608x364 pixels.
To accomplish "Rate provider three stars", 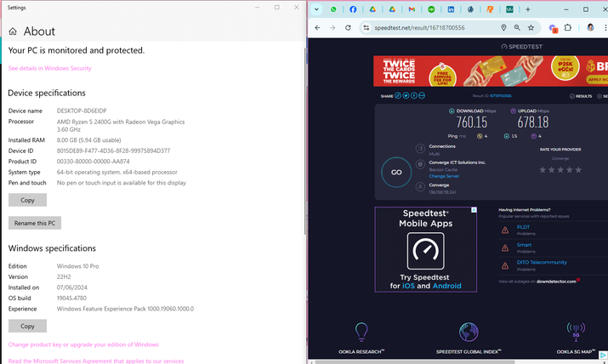I will (x=560, y=170).
